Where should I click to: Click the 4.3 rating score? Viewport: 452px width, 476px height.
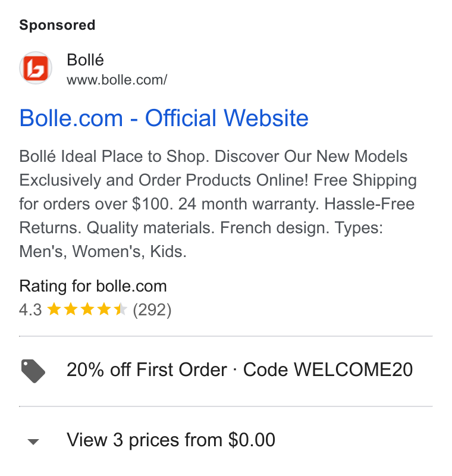click(30, 310)
